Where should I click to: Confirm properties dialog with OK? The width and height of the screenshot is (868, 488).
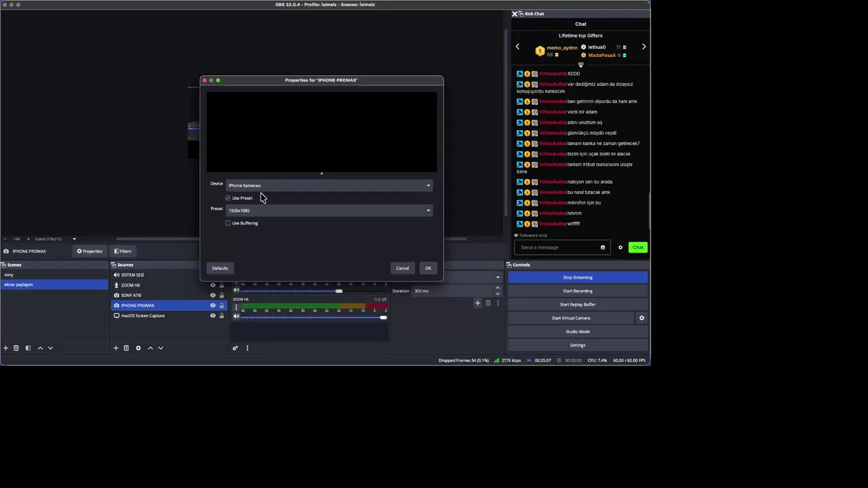pyautogui.click(x=428, y=268)
